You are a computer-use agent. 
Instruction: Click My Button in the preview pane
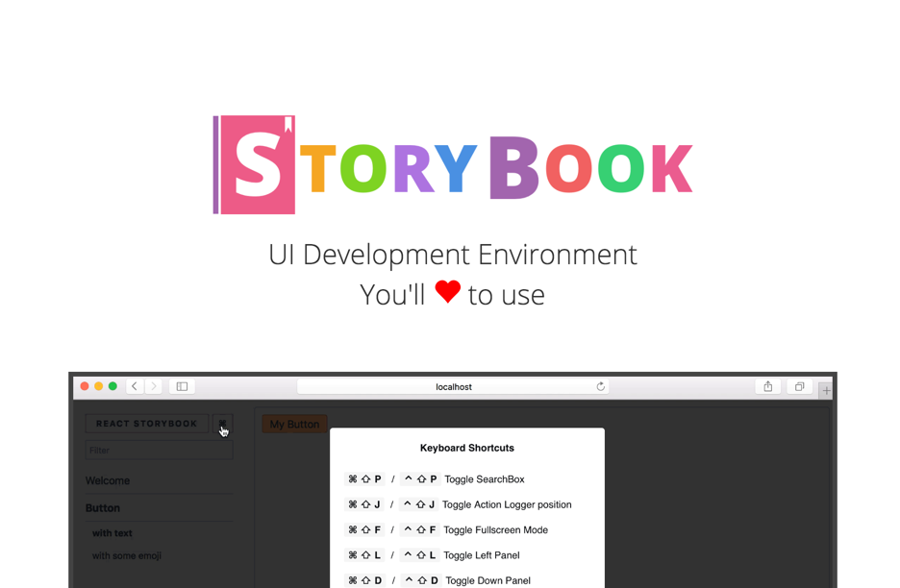(294, 423)
